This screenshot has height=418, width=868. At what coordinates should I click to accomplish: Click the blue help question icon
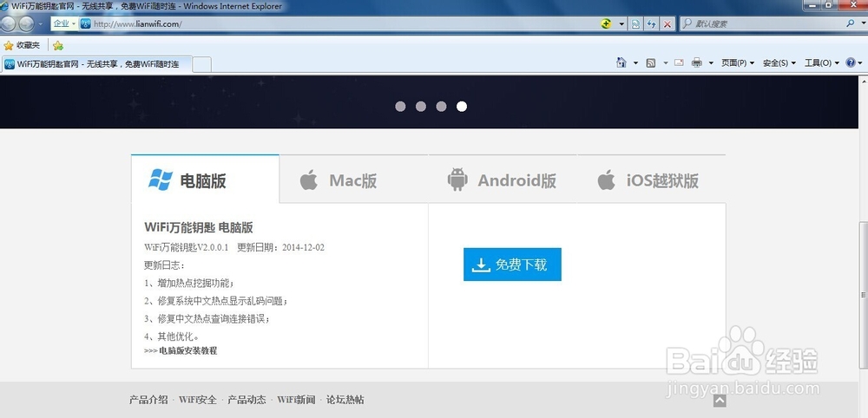pyautogui.click(x=851, y=62)
